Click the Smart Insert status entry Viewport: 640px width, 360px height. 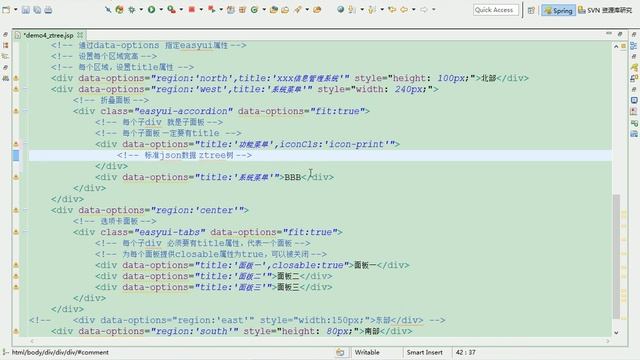pyautogui.click(x=424, y=352)
